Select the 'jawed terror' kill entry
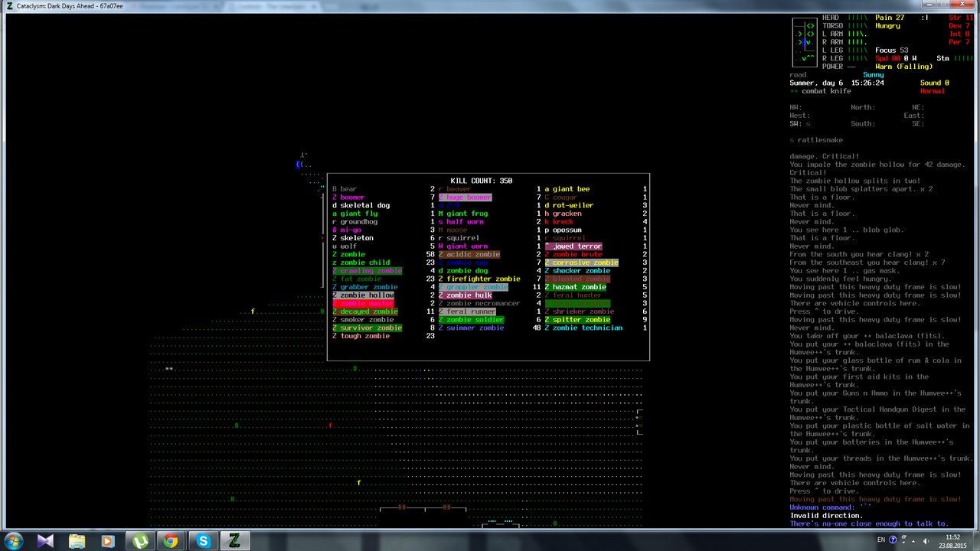The image size is (980, 551). pyautogui.click(x=573, y=246)
